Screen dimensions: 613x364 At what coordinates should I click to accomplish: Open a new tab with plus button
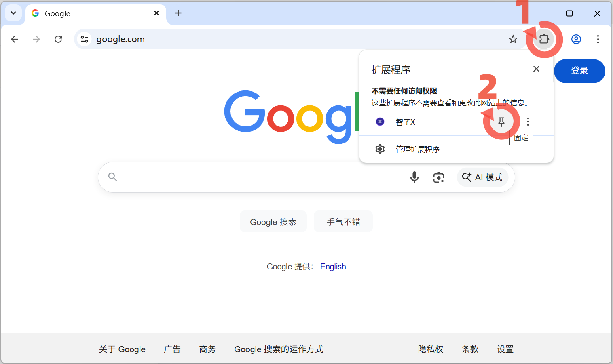(x=178, y=13)
